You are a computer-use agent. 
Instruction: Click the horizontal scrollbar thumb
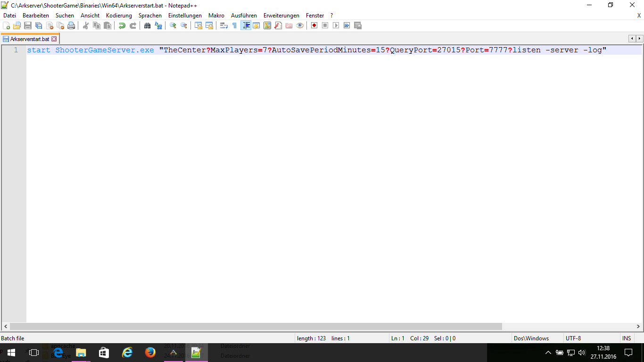[256, 326]
